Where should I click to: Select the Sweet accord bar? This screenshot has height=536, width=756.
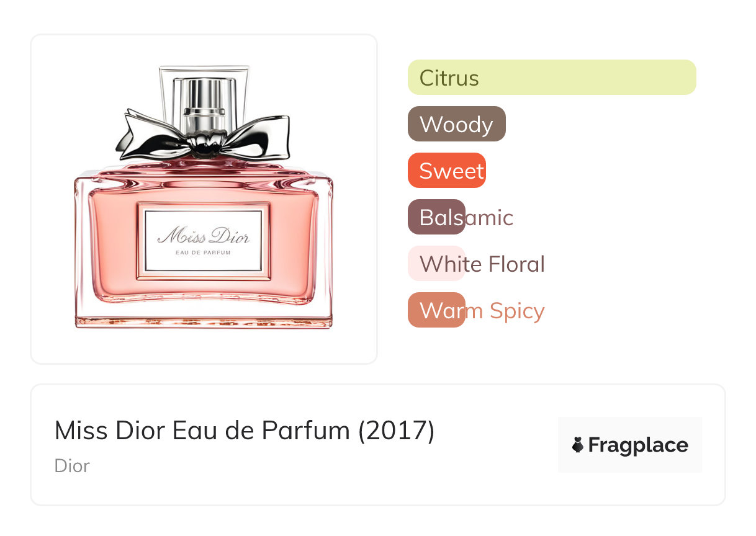tap(447, 171)
